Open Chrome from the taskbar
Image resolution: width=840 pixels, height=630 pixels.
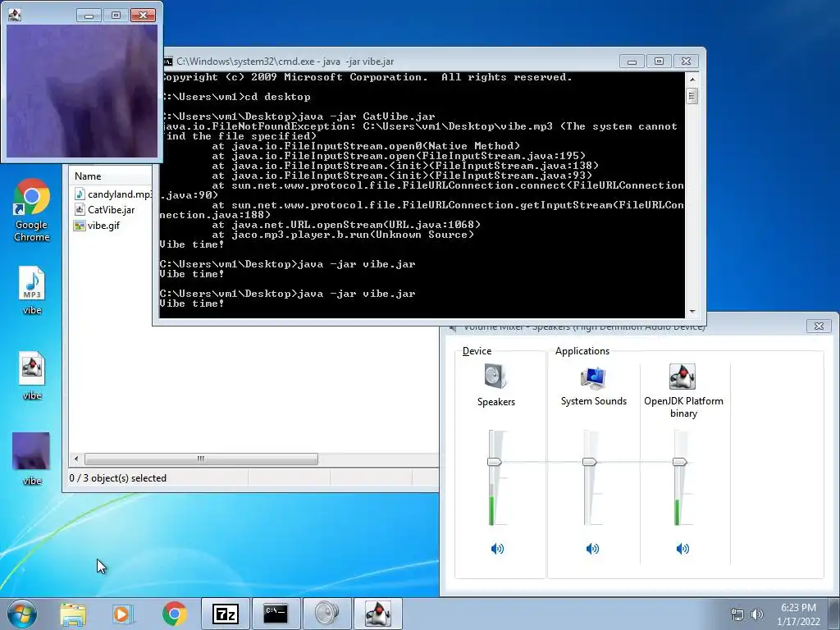pos(174,614)
